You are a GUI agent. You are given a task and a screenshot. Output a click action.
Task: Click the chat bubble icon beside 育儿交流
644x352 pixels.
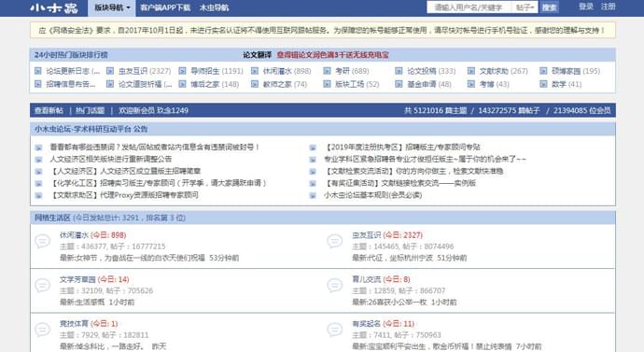(335, 285)
